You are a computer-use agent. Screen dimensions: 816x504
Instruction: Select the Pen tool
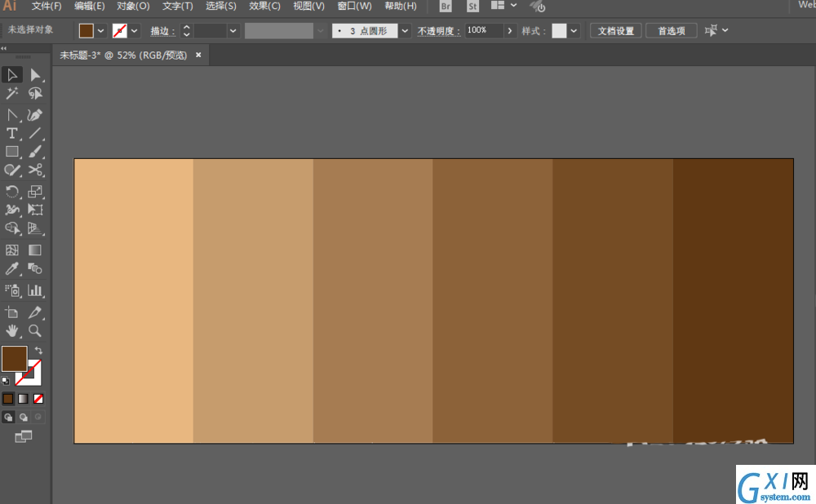tap(12, 114)
